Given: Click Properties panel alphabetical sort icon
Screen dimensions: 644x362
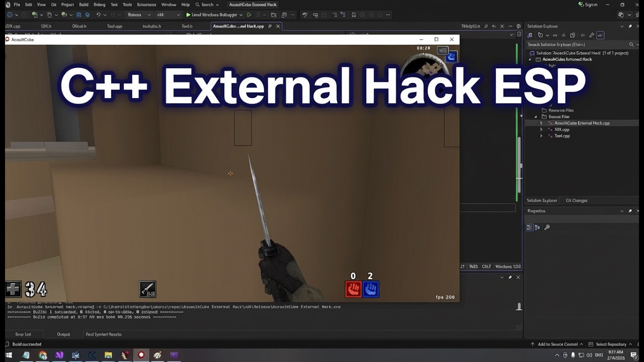Looking at the screenshot, I should [537, 227].
